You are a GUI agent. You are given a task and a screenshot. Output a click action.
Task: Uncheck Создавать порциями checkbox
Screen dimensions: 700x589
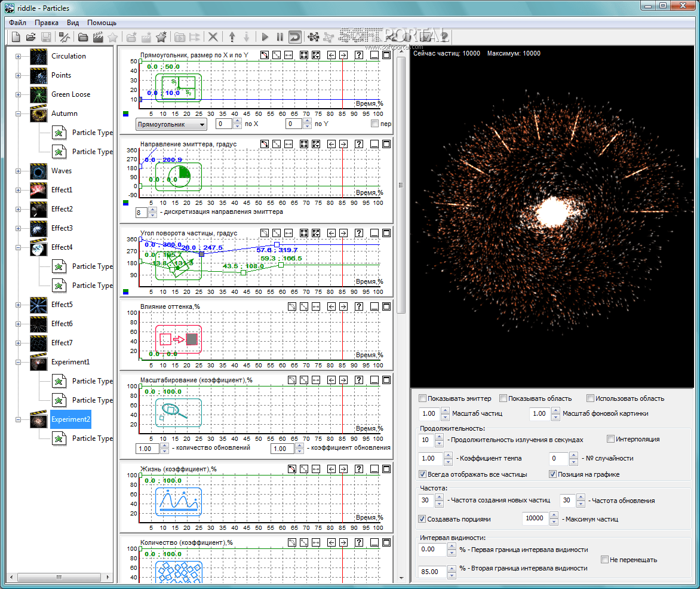coord(423,519)
